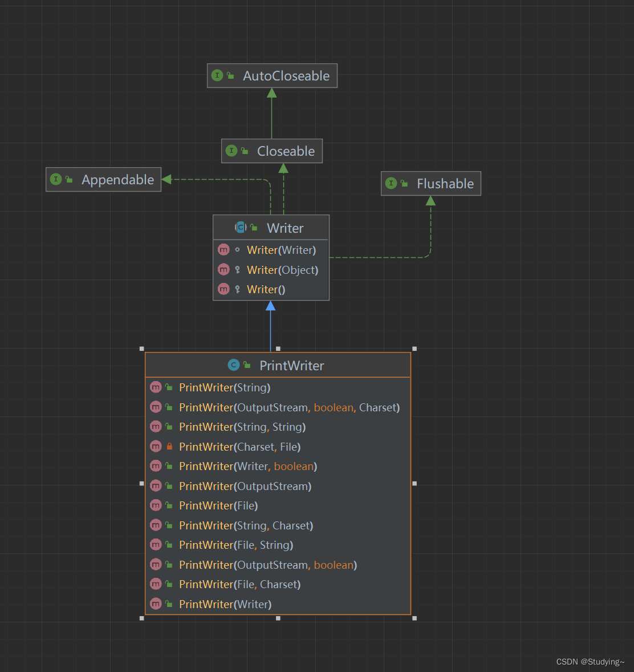Select the solid green arrow from Closeable to AutoCloseable

(271, 113)
